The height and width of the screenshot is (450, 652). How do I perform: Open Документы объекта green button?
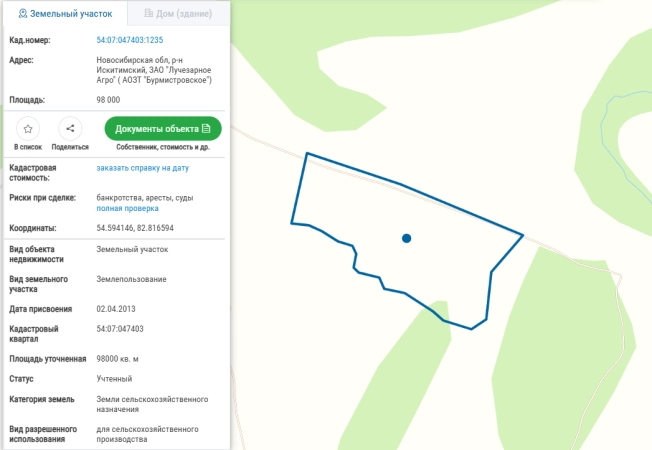(x=163, y=129)
